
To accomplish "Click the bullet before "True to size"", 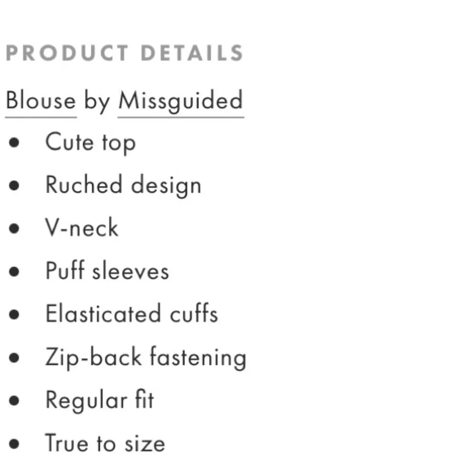I will (15, 444).
